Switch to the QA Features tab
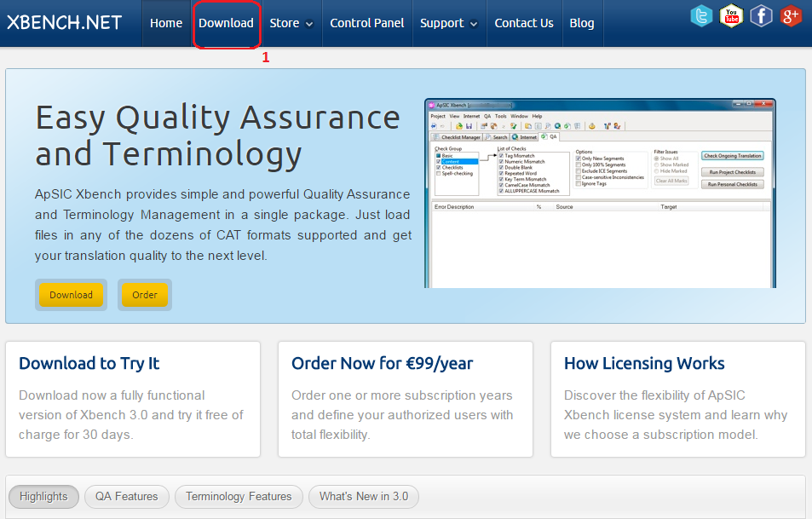 [x=126, y=497]
